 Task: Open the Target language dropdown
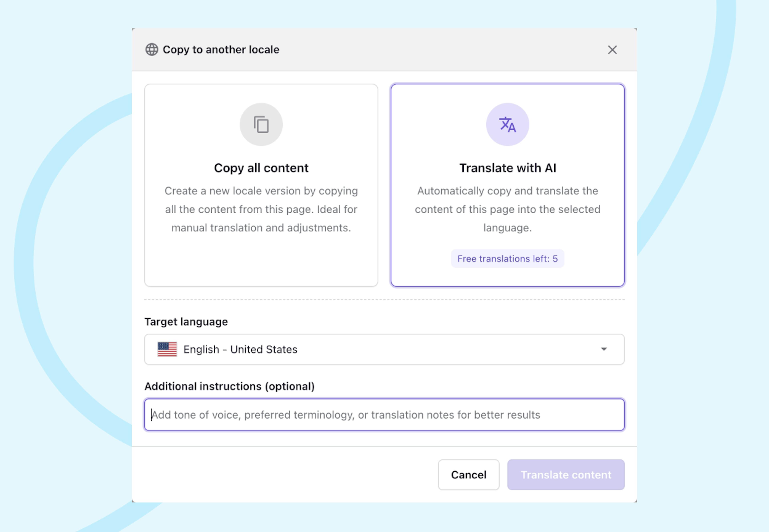pos(384,349)
